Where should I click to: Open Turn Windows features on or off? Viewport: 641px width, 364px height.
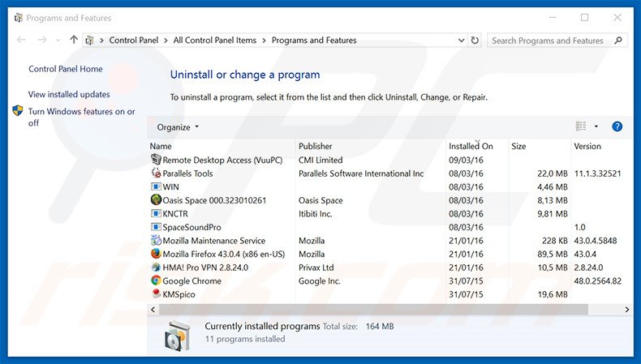pos(81,117)
